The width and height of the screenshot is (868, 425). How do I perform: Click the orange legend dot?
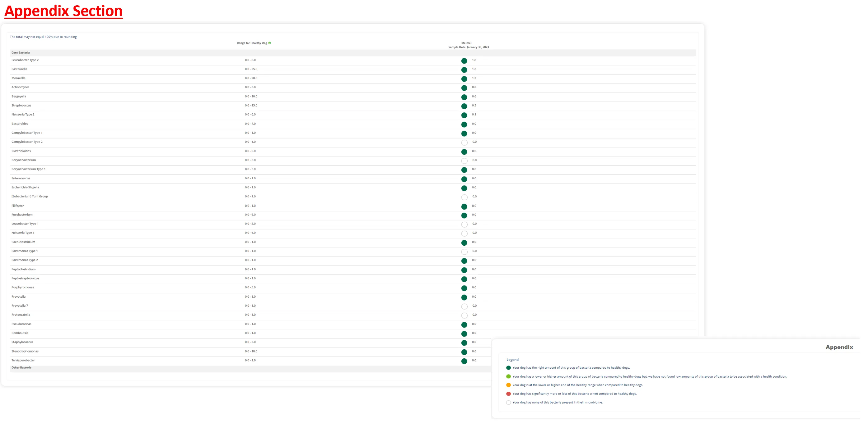[508, 385]
